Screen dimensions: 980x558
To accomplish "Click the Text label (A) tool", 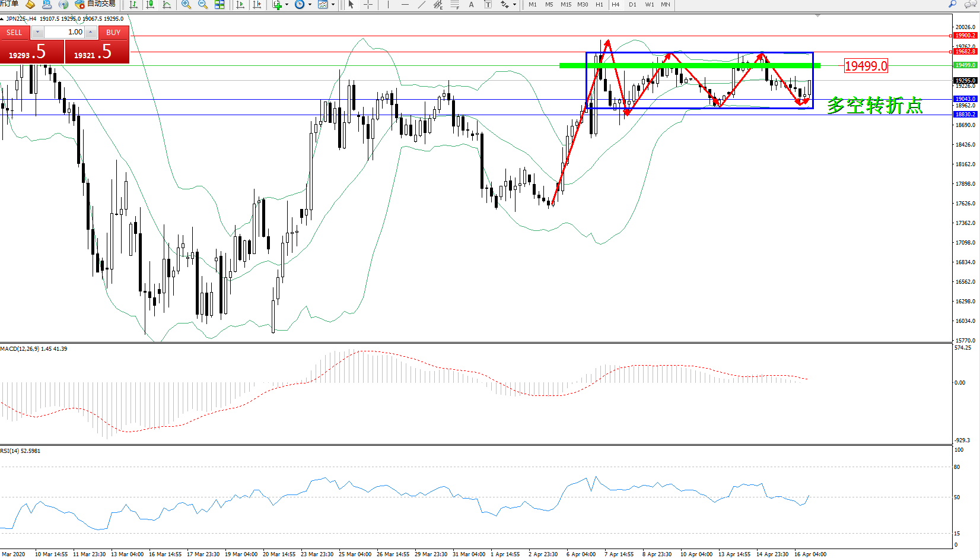I will click(x=471, y=5).
